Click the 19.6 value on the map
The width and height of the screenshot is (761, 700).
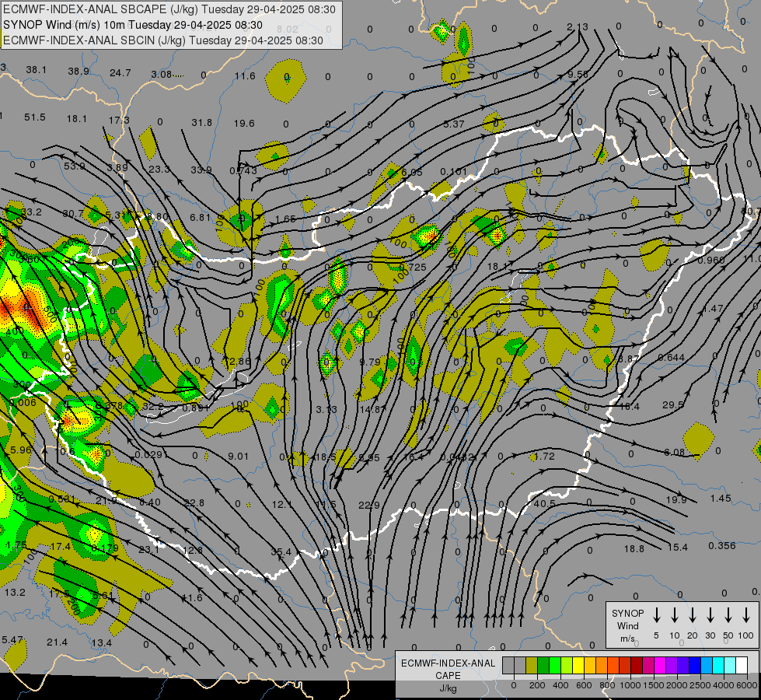pos(244,124)
